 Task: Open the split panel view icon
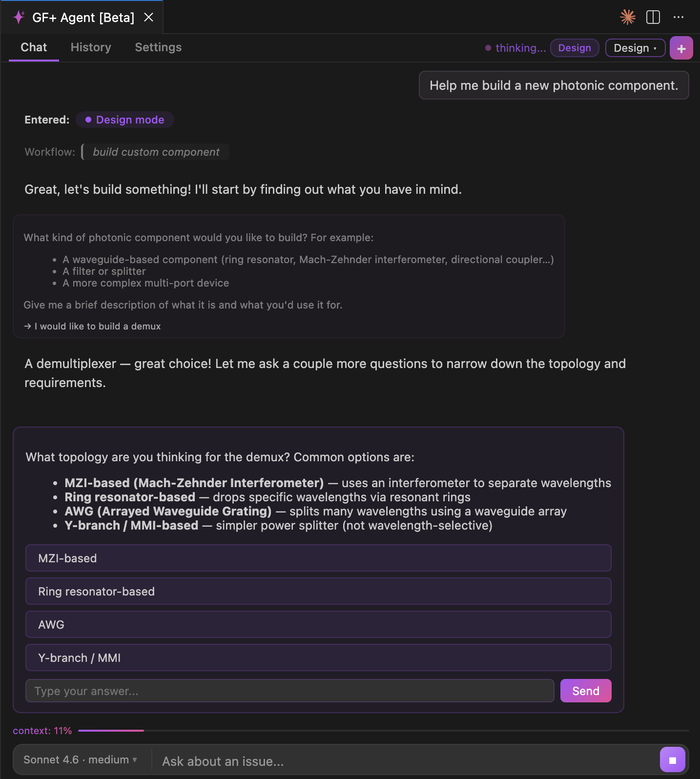653,17
